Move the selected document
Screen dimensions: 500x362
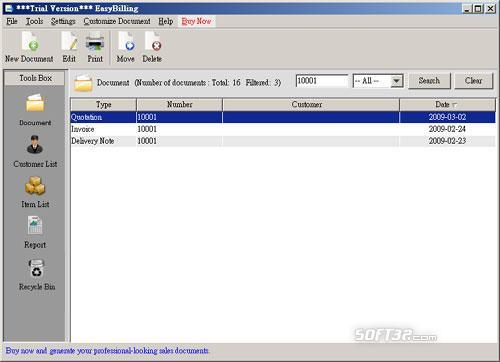126,47
